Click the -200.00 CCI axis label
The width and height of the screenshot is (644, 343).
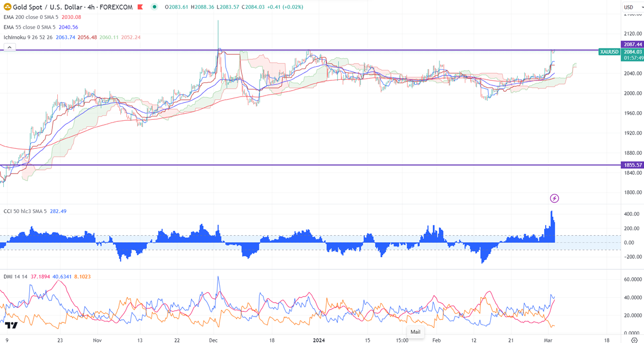631,257
